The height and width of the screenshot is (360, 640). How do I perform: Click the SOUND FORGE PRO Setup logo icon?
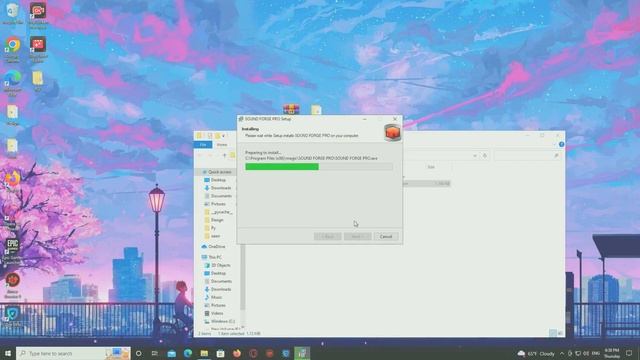[392, 133]
